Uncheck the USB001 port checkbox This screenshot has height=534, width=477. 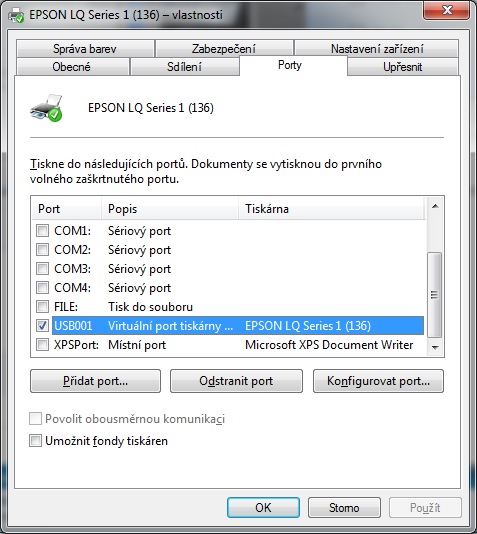[x=42, y=326]
